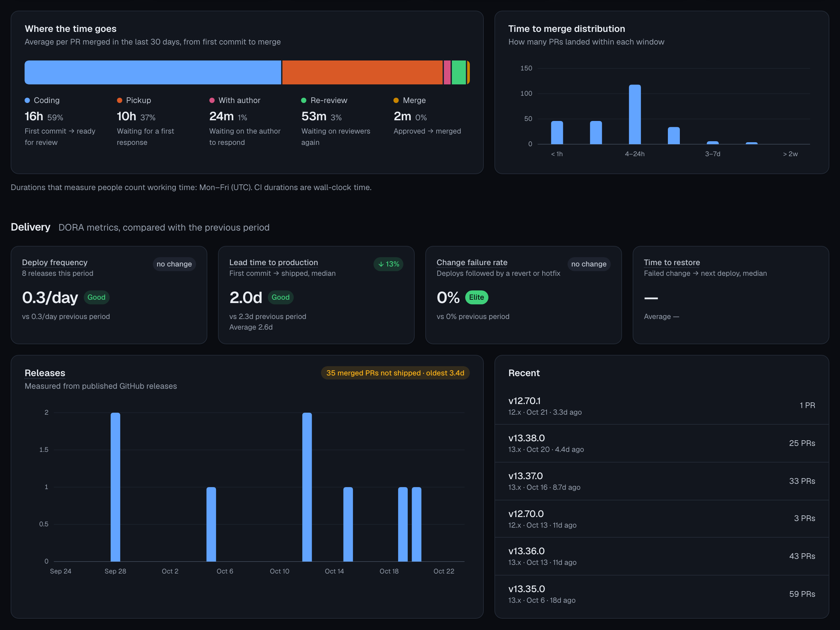Click the 10h Pickup duration value

[x=127, y=116]
